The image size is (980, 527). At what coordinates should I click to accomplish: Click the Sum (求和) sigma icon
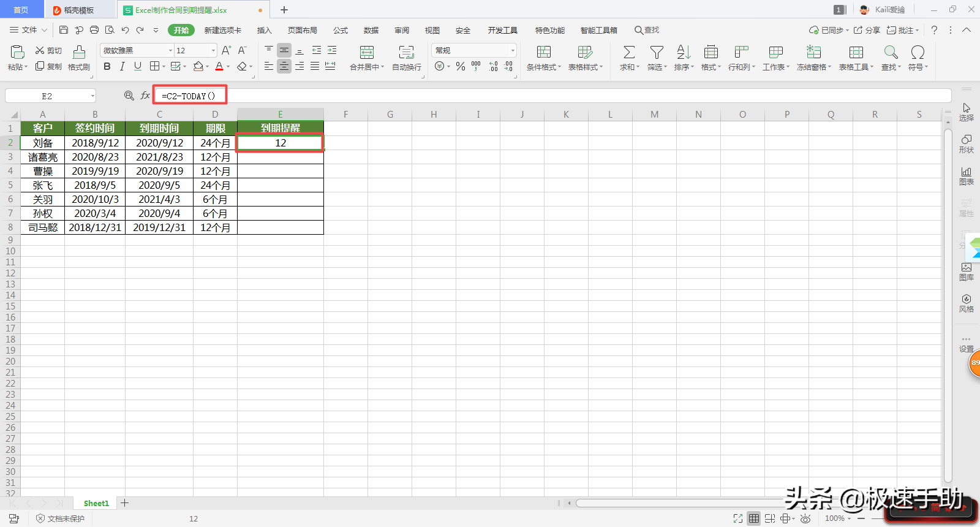[629, 52]
